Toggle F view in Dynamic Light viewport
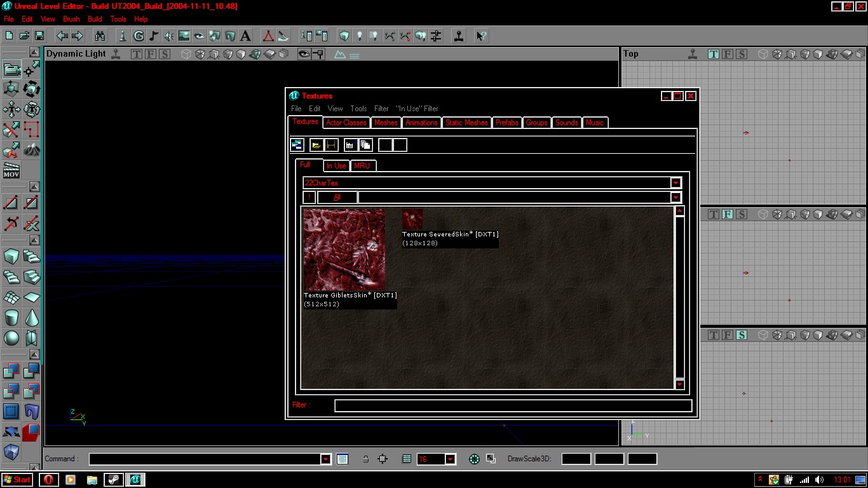 pyautogui.click(x=151, y=54)
